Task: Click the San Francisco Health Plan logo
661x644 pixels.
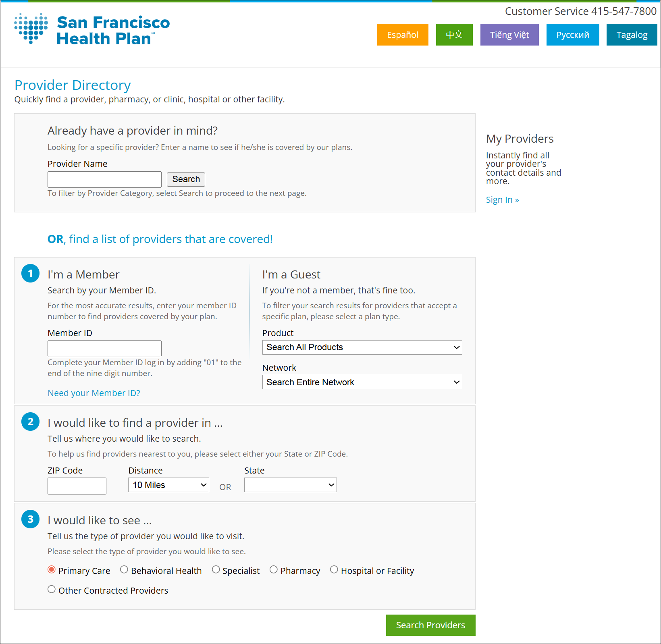Action: point(92,30)
